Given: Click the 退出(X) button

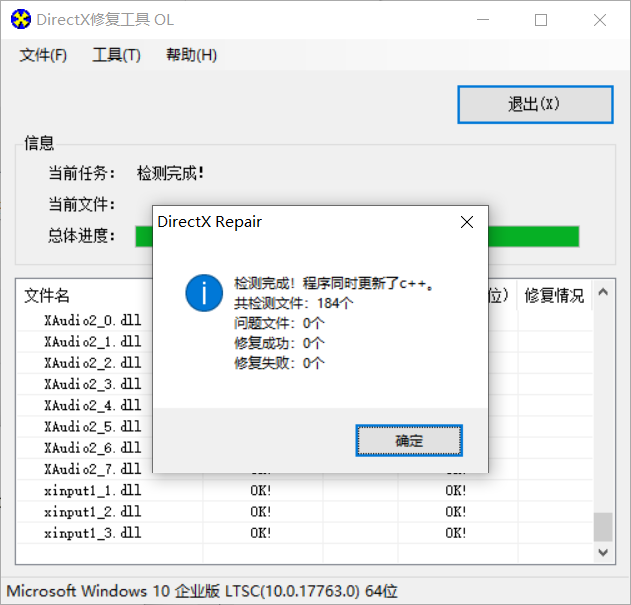Looking at the screenshot, I should click(535, 104).
